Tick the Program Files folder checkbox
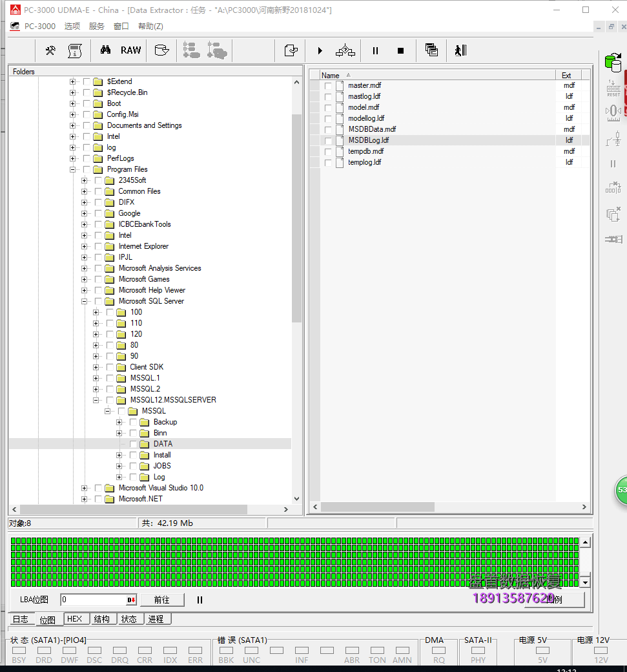The image size is (627, 672). (87, 169)
